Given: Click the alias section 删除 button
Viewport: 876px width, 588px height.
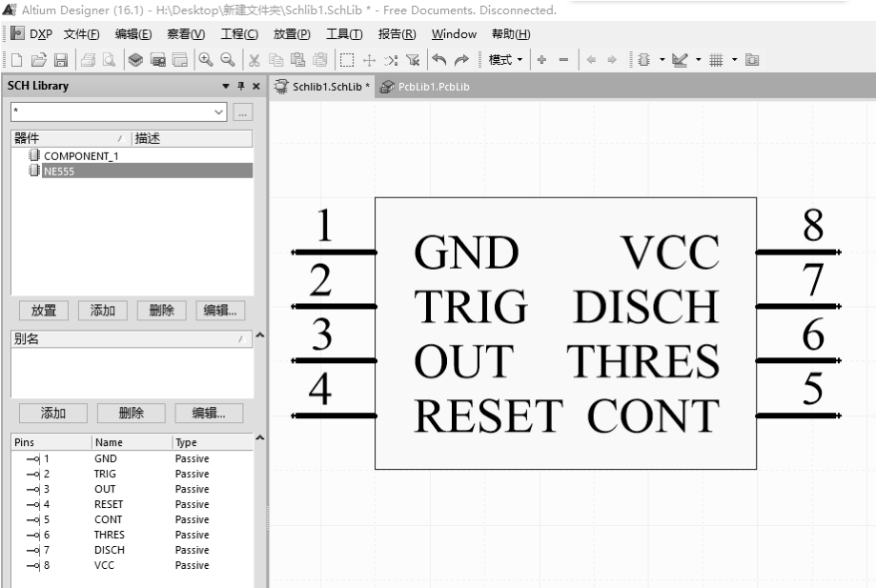Looking at the screenshot, I should pyautogui.click(x=132, y=414).
